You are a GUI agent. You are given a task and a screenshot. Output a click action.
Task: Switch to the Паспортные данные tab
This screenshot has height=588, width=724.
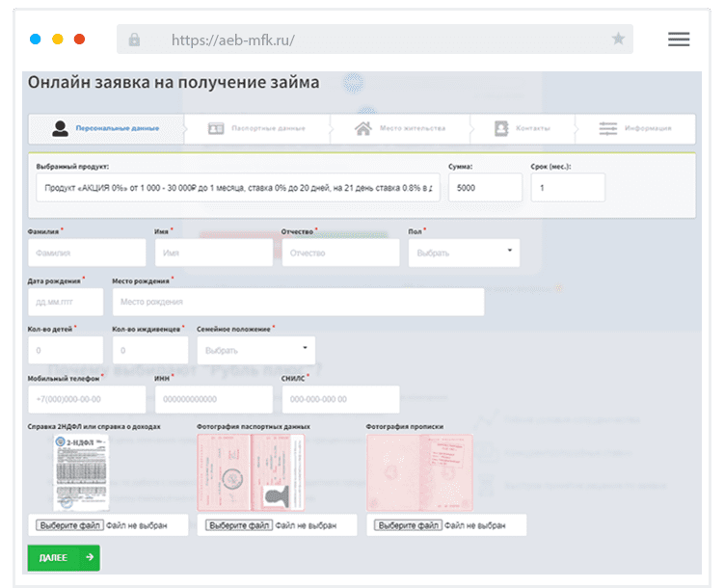click(x=268, y=128)
